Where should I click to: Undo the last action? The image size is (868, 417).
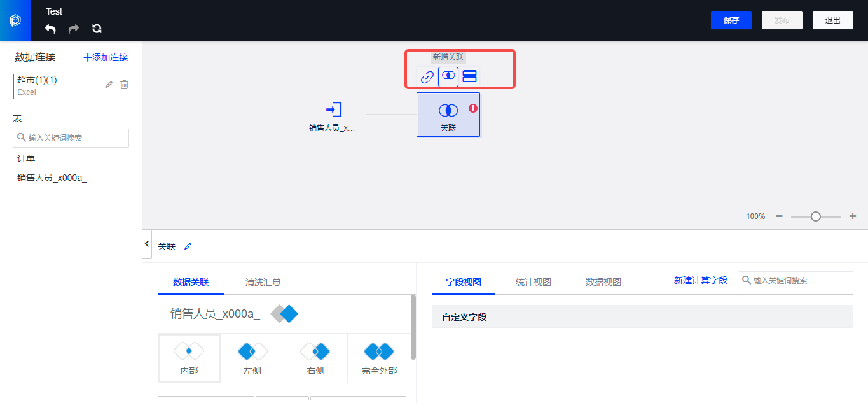click(51, 29)
